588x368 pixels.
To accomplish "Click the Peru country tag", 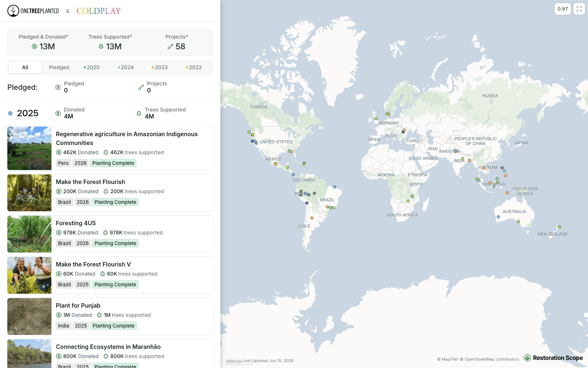I will 63,163.
